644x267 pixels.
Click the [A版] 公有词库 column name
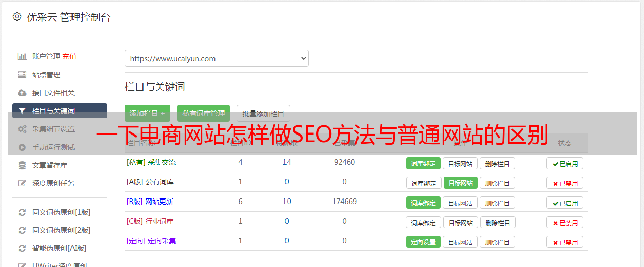(x=150, y=182)
